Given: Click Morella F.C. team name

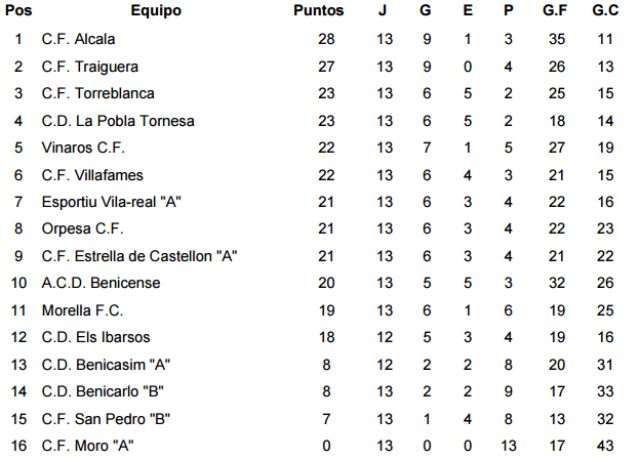Looking at the screenshot, I should point(83,310).
